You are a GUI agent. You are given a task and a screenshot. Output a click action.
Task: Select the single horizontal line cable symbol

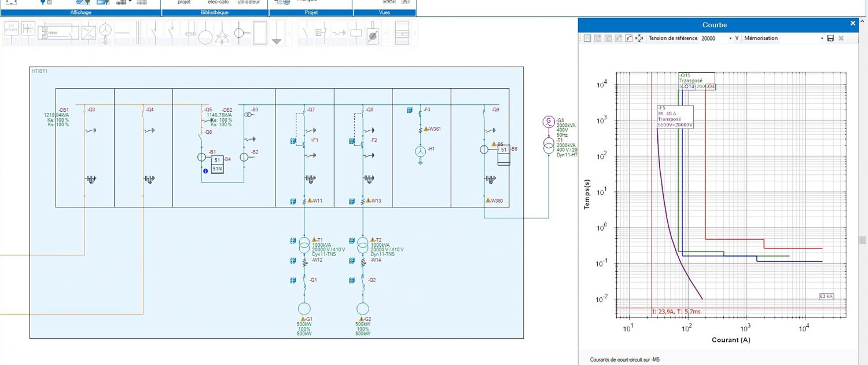[122, 32]
